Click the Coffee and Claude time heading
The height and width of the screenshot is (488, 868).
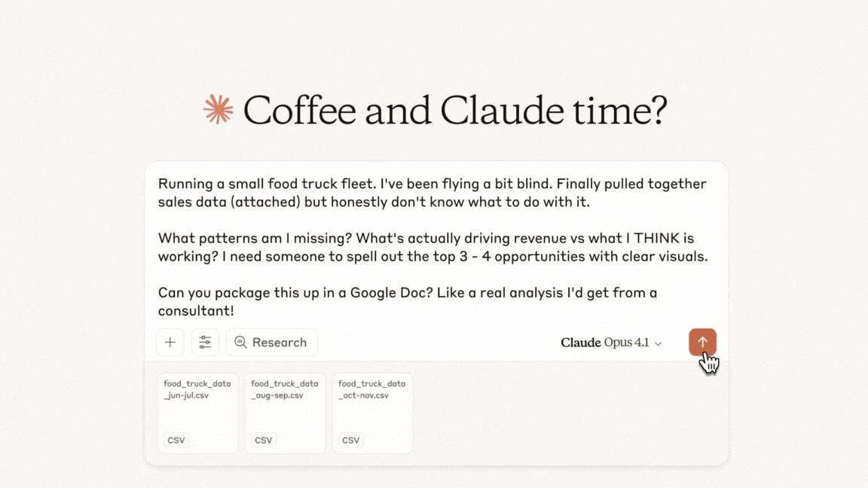point(455,110)
